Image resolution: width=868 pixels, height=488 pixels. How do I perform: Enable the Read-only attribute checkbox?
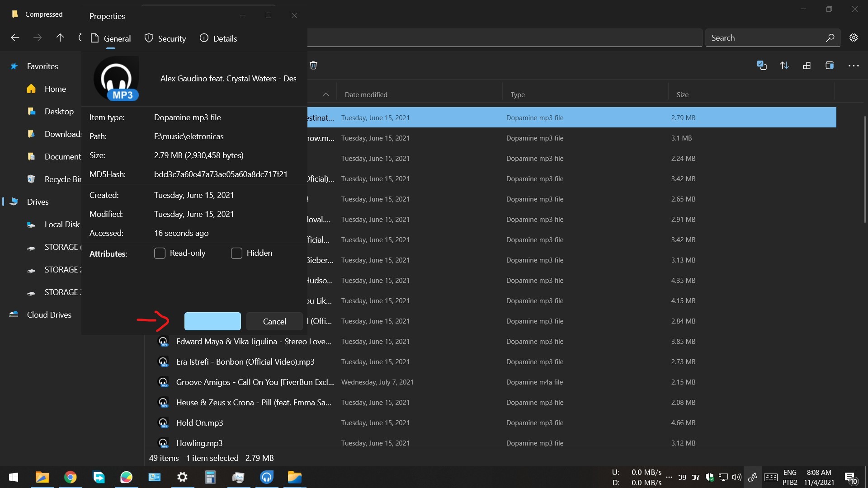160,253
